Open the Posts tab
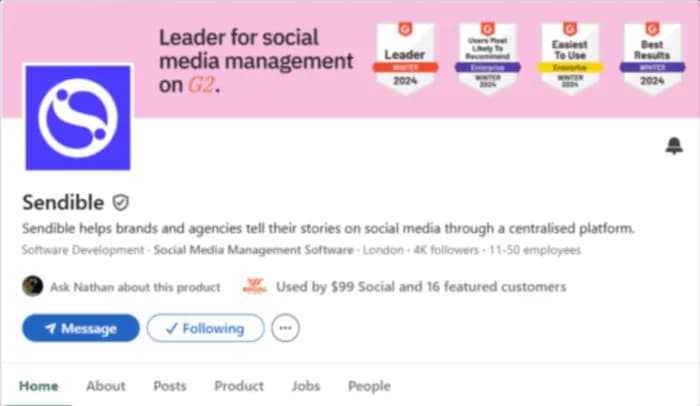The height and width of the screenshot is (406, 700). 170,386
